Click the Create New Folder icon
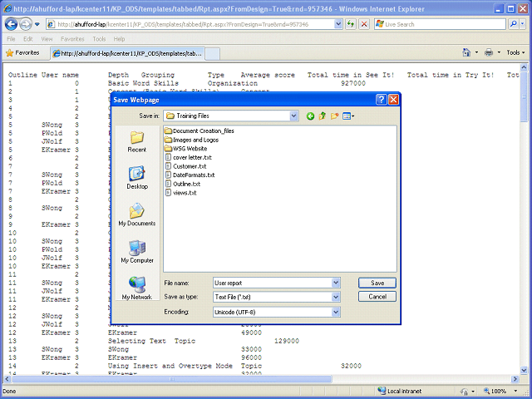532x399 pixels. pos(334,116)
